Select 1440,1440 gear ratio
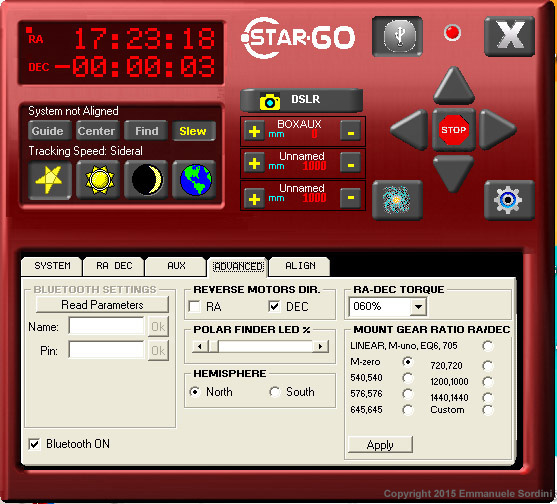 pyautogui.click(x=488, y=397)
